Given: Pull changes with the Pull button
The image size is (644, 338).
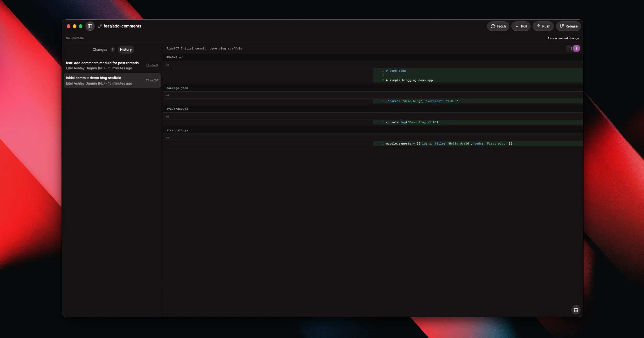Looking at the screenshot, I should 521,26.
